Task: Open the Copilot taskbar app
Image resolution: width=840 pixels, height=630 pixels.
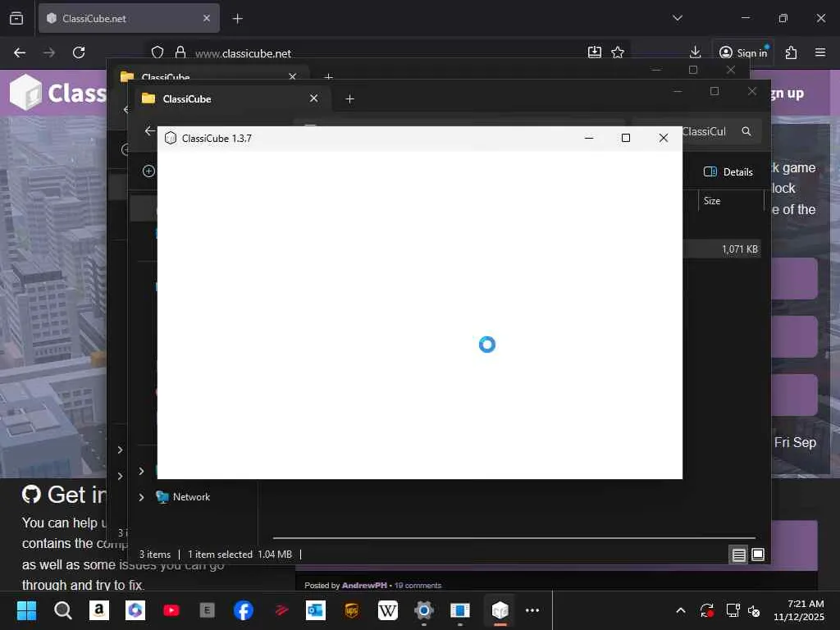Action: coord(135,610)
